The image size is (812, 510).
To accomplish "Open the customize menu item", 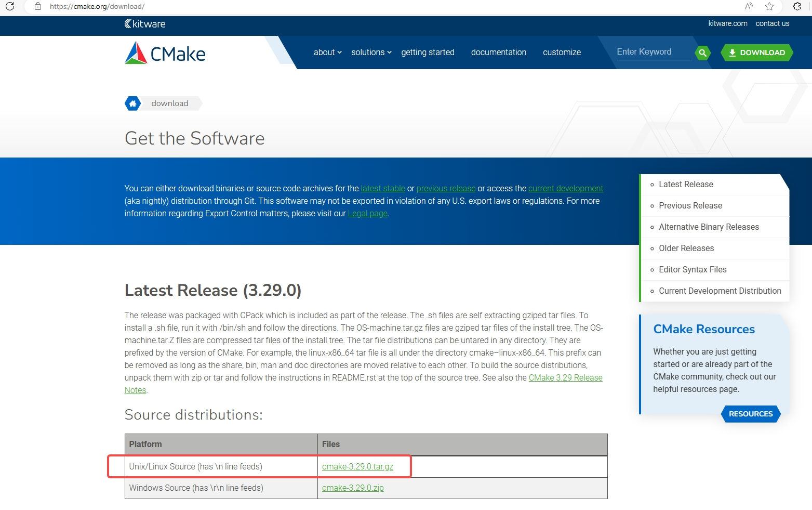I will [562, 53].
